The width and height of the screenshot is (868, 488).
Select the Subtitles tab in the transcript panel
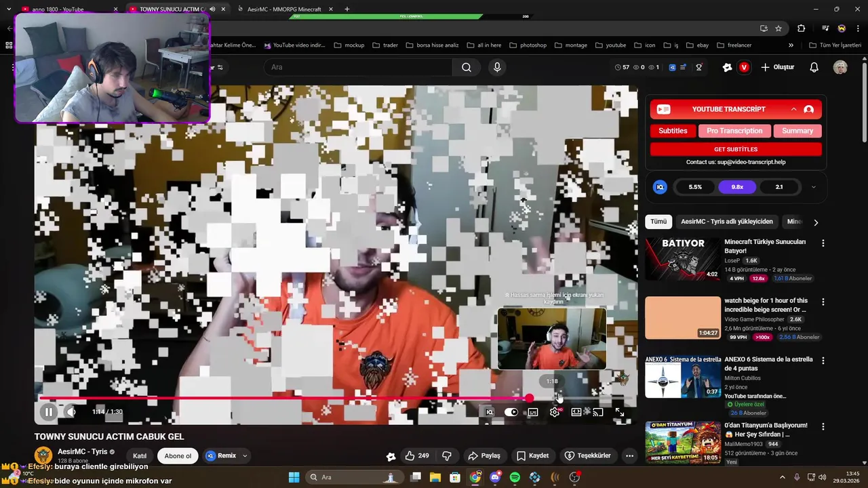[x=673, y=131]
